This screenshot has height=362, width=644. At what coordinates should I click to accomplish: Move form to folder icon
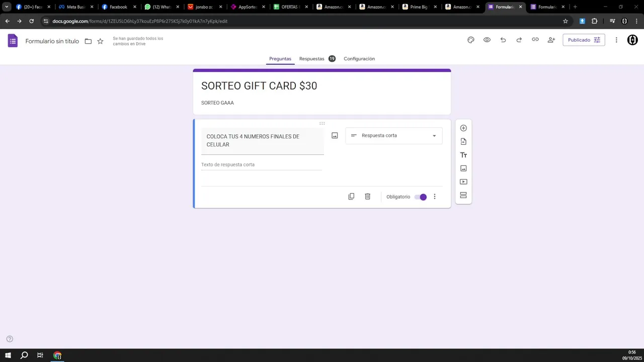point(88,41)
